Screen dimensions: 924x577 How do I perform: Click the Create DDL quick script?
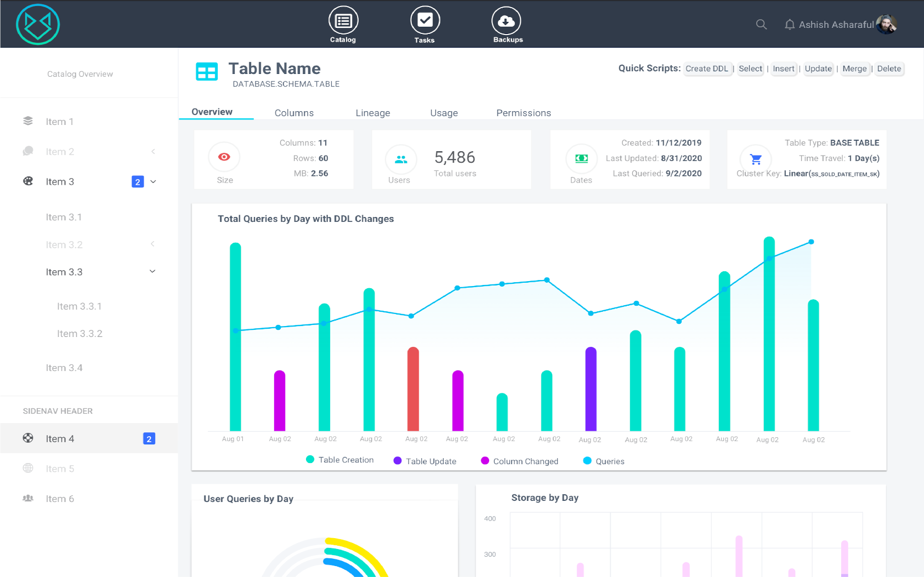(x=707, y=68)
